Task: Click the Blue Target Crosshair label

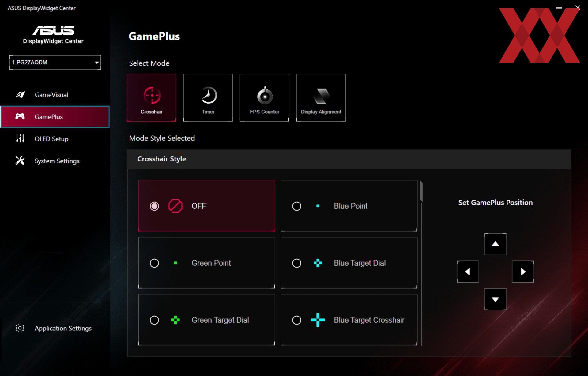Action: click(369, 320)
